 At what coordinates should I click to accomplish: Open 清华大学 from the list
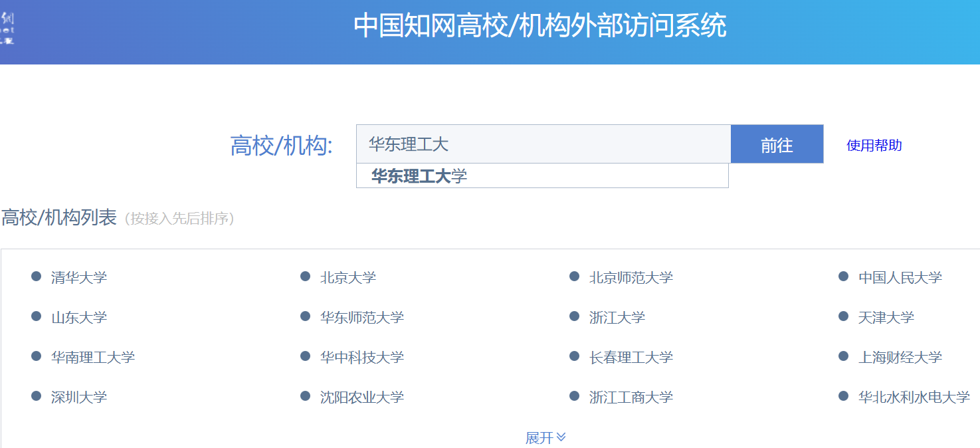pyautogui.click(x=79, y=277)
